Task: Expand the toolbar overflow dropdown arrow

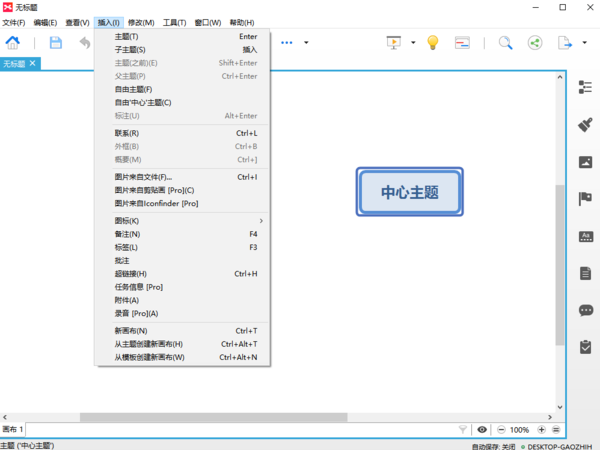Action: (306, 42)
